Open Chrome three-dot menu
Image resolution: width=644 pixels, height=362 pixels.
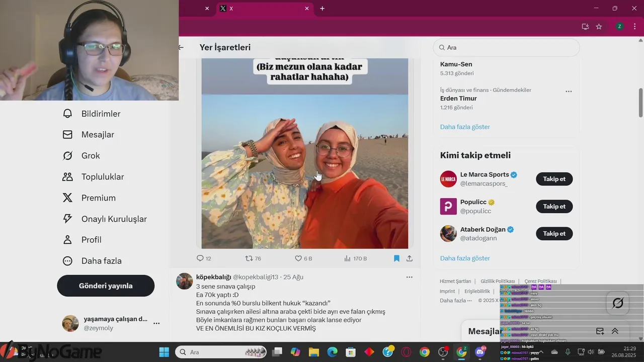tap(634, 27)
